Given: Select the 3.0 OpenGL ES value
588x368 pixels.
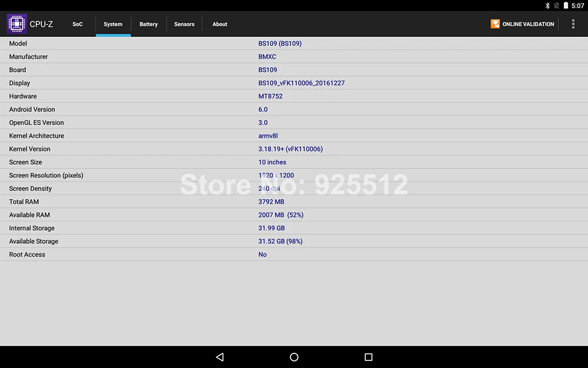Looking at the screenshot, I should click(263, 122).
